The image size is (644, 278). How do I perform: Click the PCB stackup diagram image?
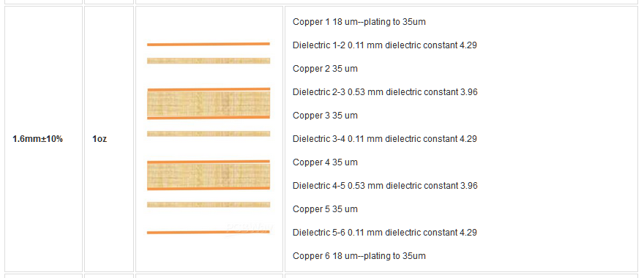209,138
